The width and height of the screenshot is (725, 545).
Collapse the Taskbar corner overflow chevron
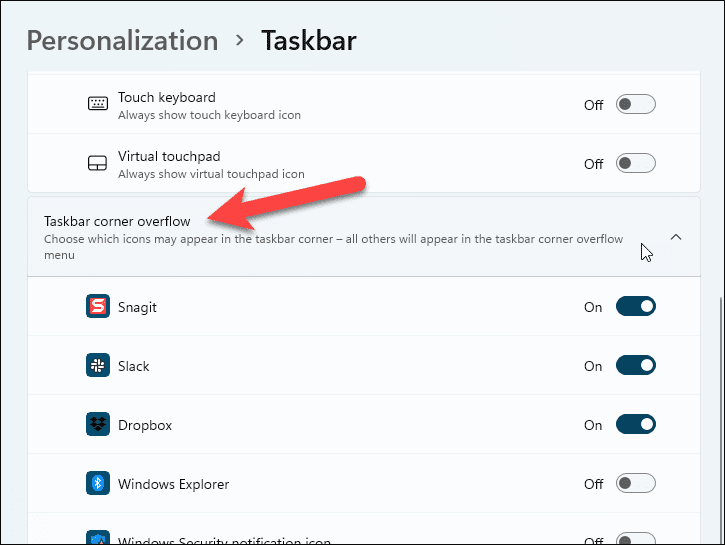676,237
